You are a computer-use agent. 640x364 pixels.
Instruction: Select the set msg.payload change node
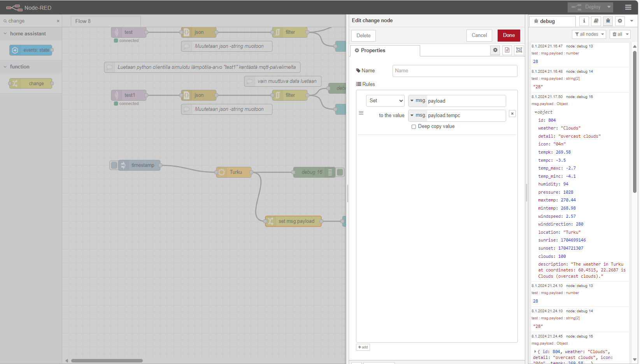click(293, 221)
